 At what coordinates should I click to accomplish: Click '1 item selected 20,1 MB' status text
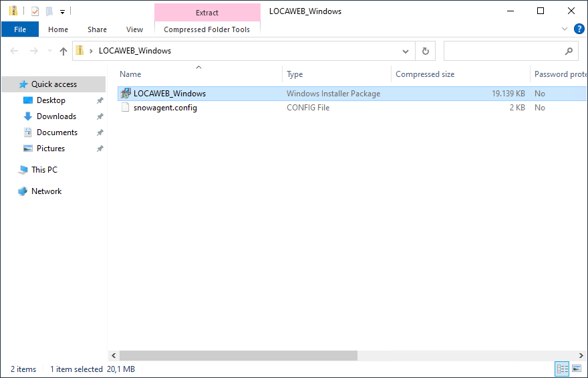click(92, 369)
